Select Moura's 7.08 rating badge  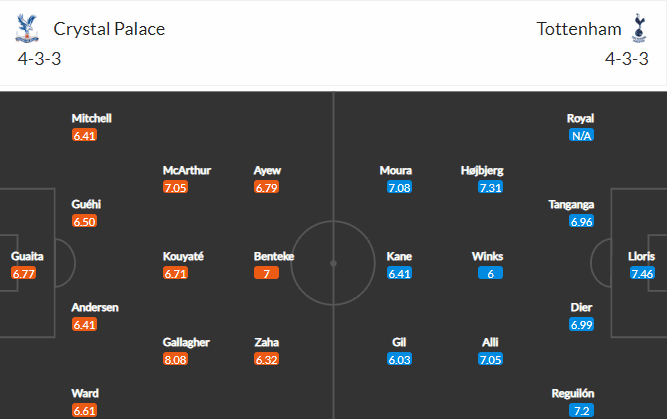tap(399, 187)
